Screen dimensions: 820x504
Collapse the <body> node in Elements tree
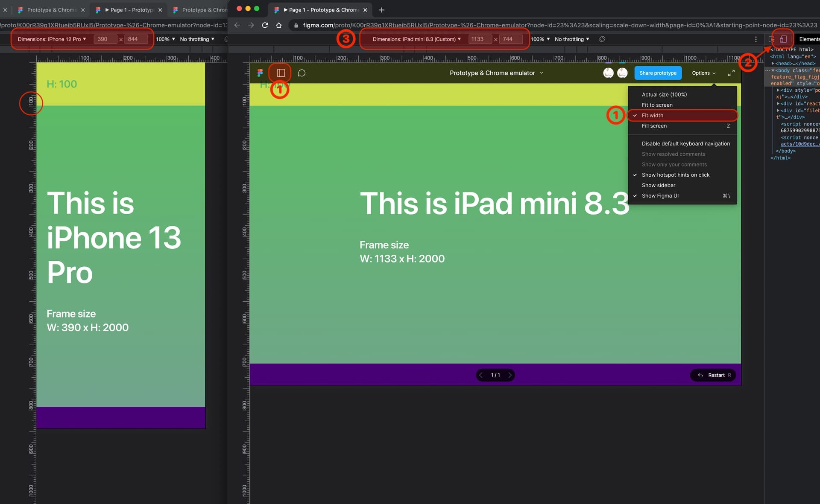coord(773,70)
